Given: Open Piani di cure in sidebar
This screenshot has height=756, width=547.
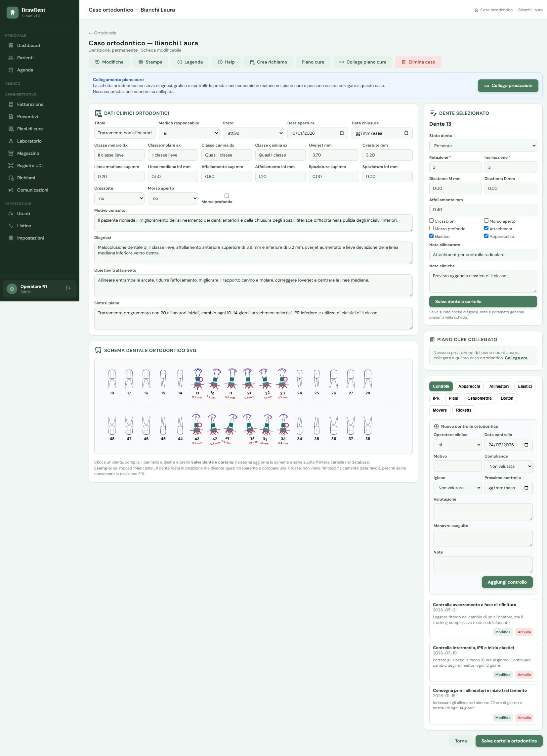Looking at the screenshot, I should pyautogui.click(x=40, y=129).
